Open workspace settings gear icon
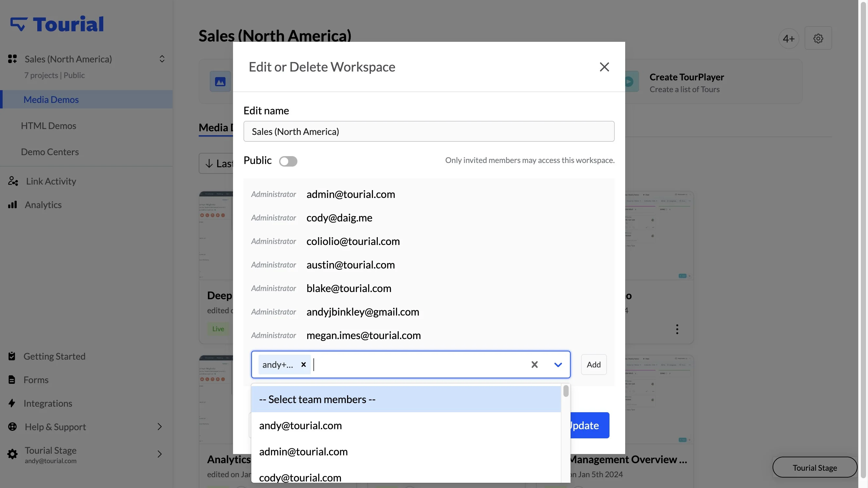This screenshot has height=488, width=868. [x=818, y=39]
